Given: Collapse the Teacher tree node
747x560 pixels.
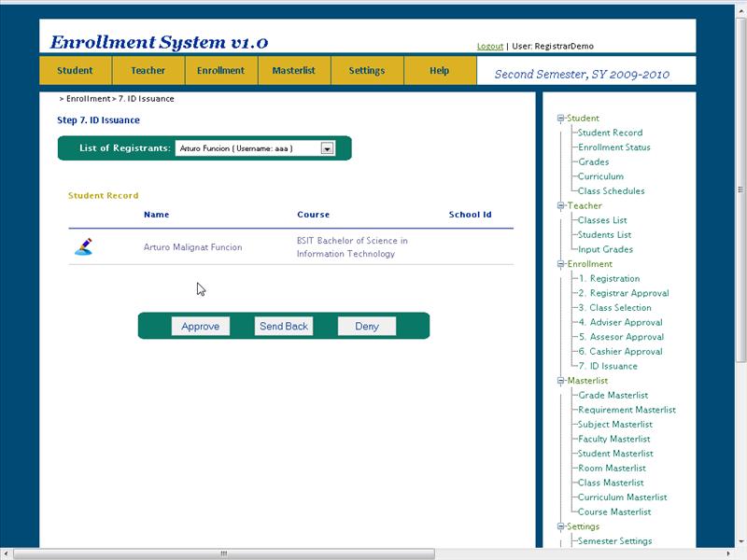Looking at the screenshot, I should point(560,205).
